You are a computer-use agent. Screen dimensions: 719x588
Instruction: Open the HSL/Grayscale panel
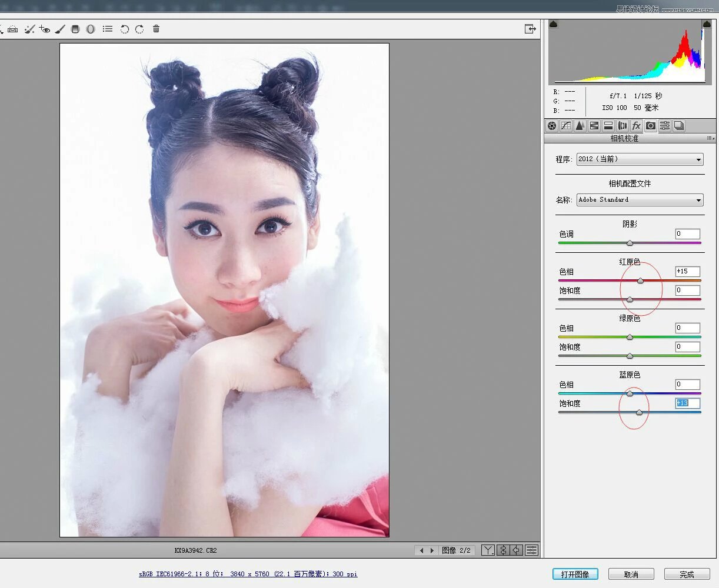pyautogui.click(x=594, y=126)
